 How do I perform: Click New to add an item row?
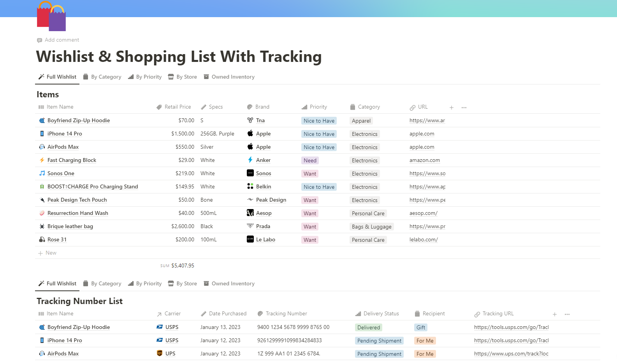pyautogui.click(x=47, y=253)
